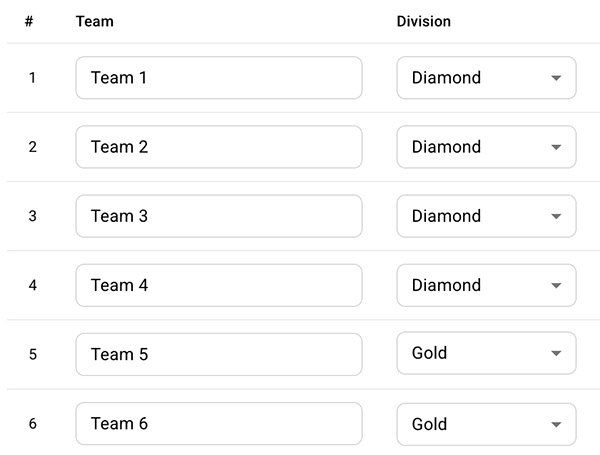Open the Division dropdown for Team 2
This screenshot has height=455, width=600.
click(486, 147)
